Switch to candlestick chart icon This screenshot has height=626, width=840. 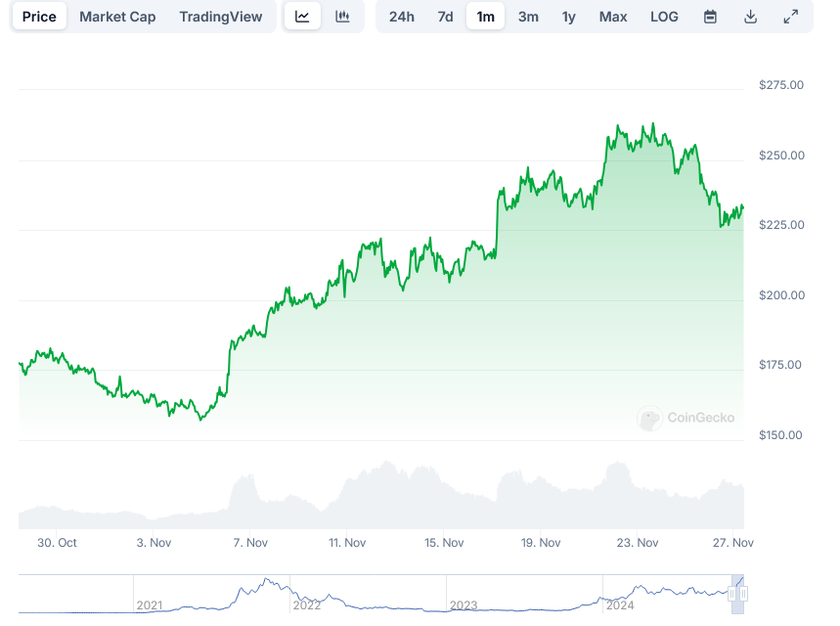(342, 17)
